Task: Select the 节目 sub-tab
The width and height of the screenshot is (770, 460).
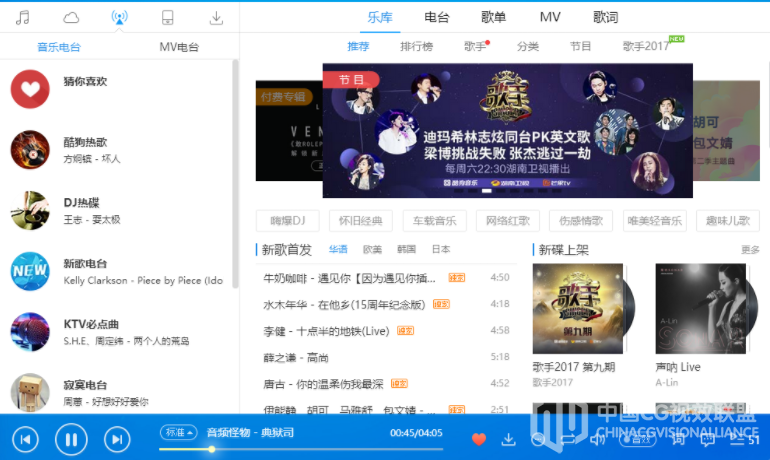Action: [x=580, y=47]
